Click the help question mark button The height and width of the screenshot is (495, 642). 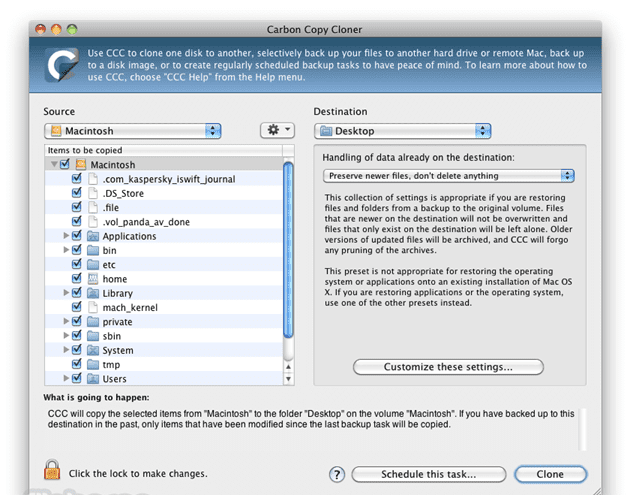click(337, 475)
